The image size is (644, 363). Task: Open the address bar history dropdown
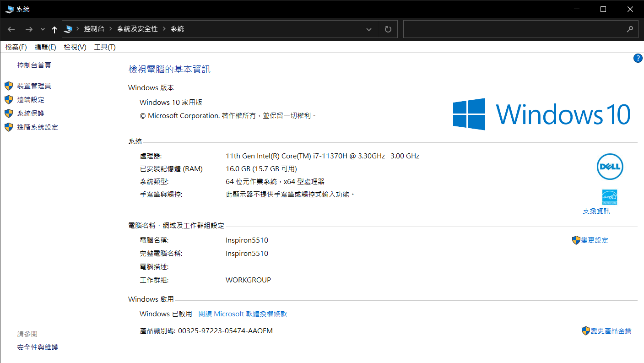click(369, 29)
